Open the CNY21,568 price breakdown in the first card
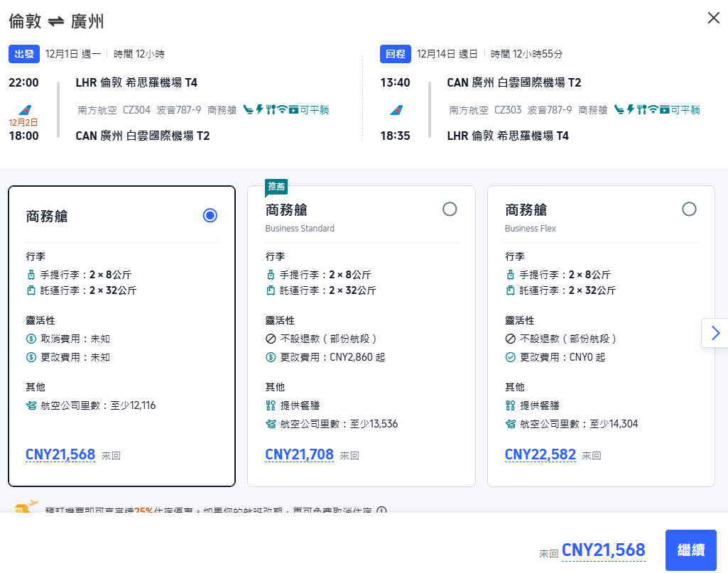 coord(60,454)
